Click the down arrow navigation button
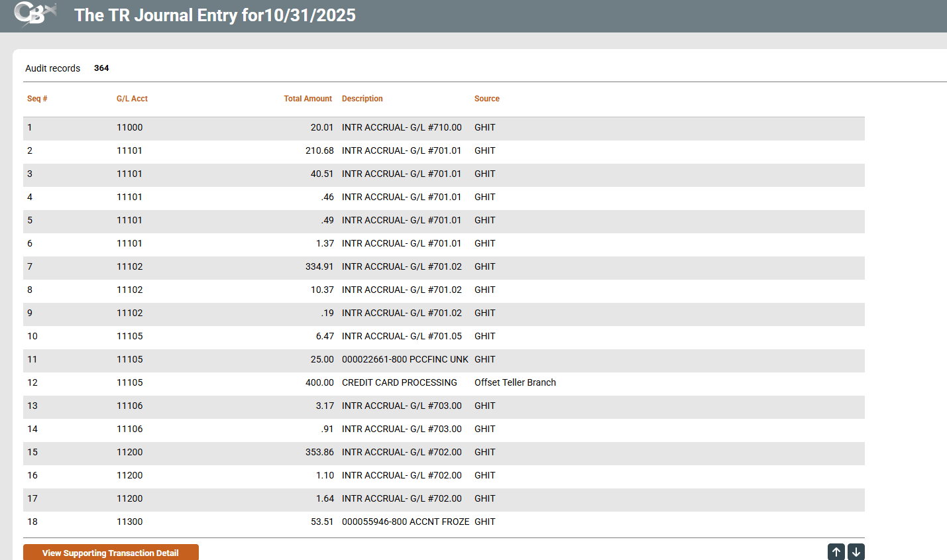The width and height of the screenshot is (947, 560). tap(856, 552)
